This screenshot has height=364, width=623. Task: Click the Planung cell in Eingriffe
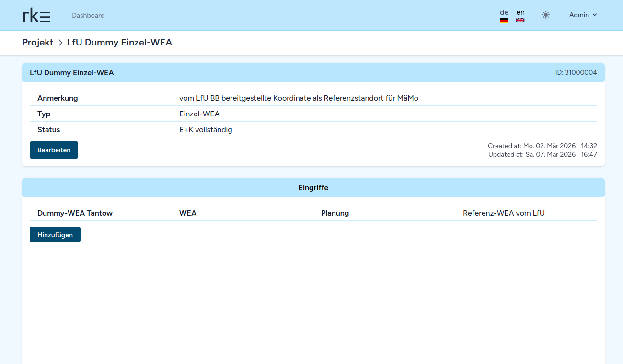click(335, 213)
